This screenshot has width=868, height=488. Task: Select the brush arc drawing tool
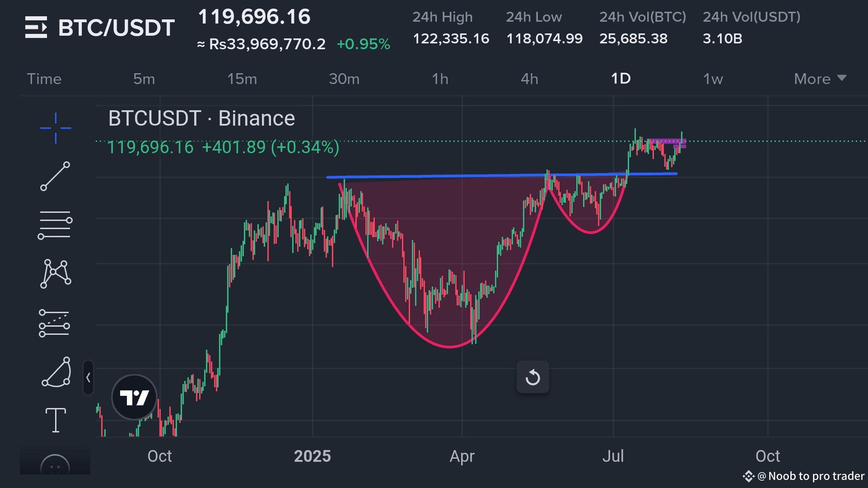click(56, 372)
